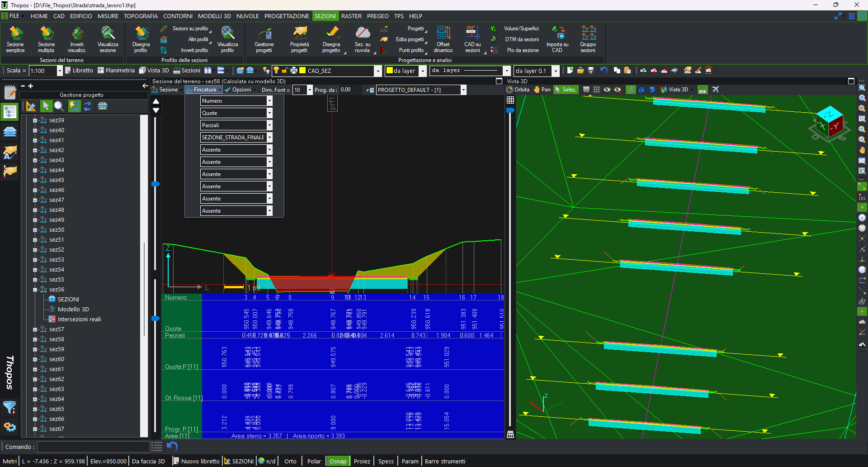Click the 3D view orientation cube

tap(830, 124)
